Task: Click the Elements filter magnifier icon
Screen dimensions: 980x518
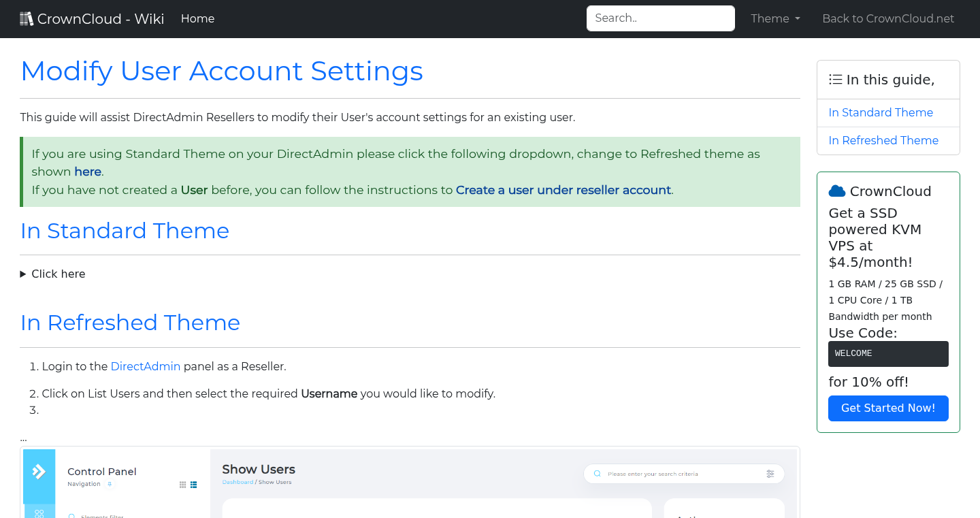Action: tap(71, 516)
